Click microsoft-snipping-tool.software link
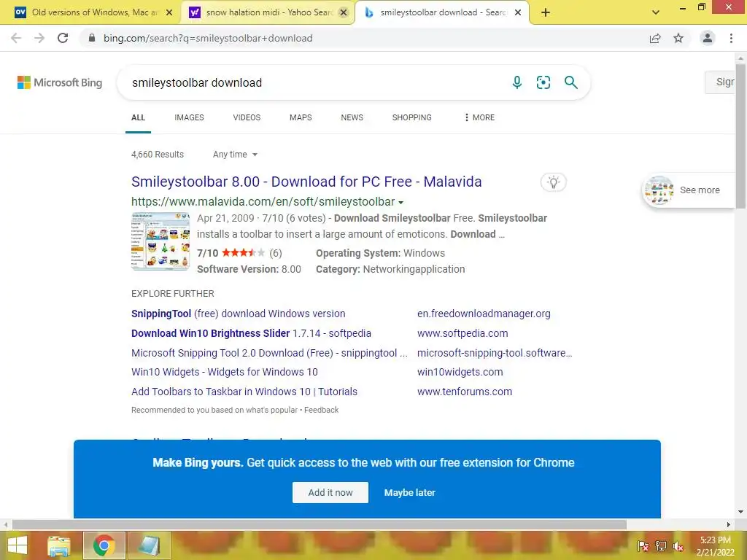This screenshot has width=747, height=560. [x=495, y=353]
